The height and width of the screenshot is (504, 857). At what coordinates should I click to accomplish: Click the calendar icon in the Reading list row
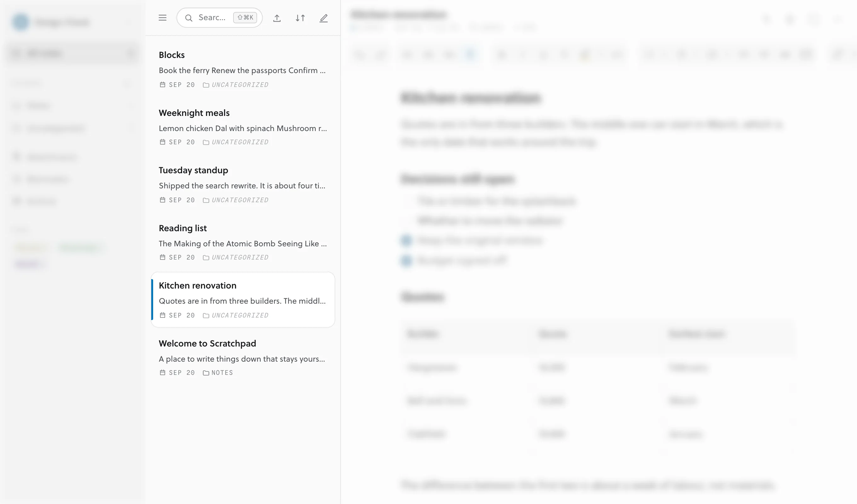point(163,257)
